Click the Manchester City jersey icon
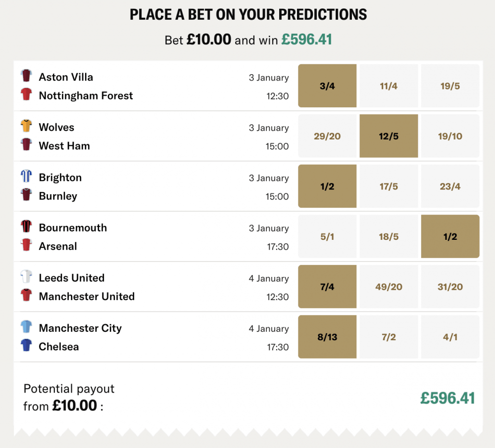This screenshot has width=495, height=448. (x=26, y=328)
